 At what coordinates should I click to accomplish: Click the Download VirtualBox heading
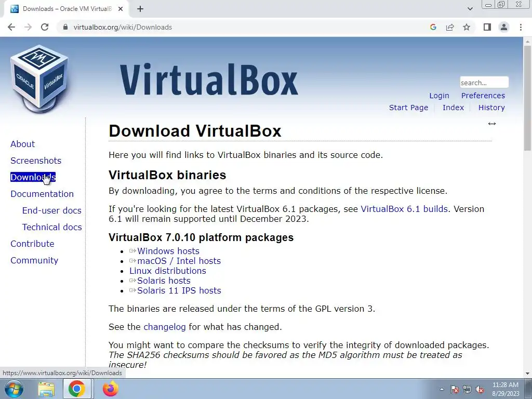(195, 131)
